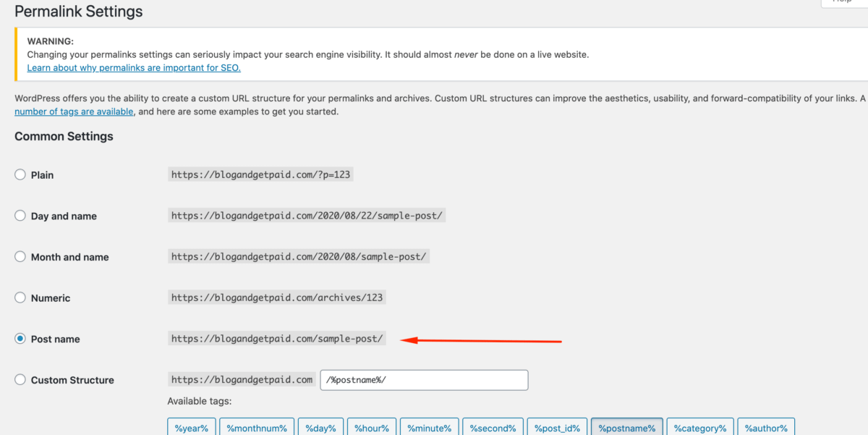This screenshot has height=435, width=868.
Task: Select the %postname% tag
Action: point(626,428)
